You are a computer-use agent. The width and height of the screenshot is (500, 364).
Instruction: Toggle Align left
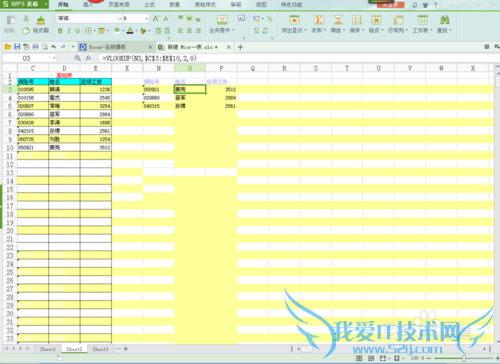pos(180,31)
